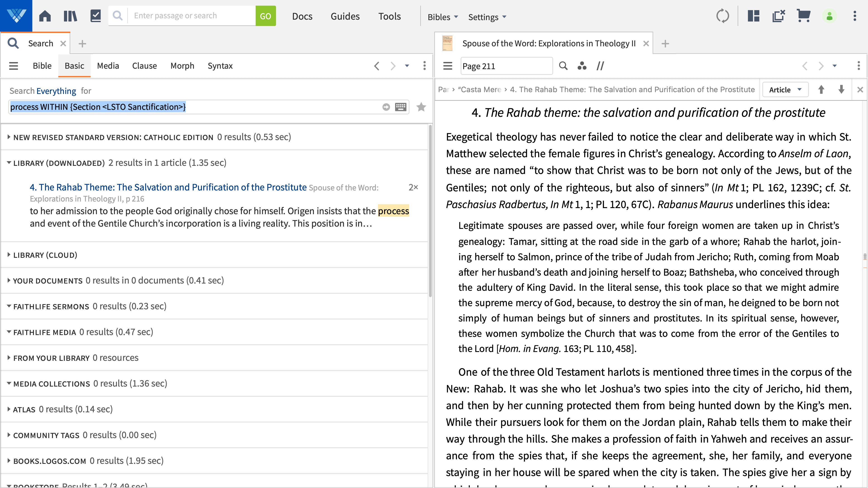Switch to the Media search tab
868x488 pixels.
(x=108, y=66)
